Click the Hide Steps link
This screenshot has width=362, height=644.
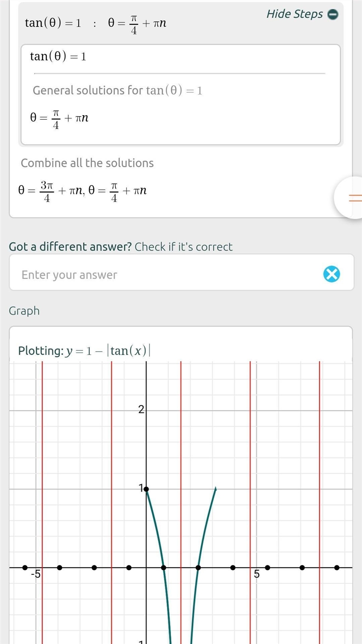click(295, 14)
